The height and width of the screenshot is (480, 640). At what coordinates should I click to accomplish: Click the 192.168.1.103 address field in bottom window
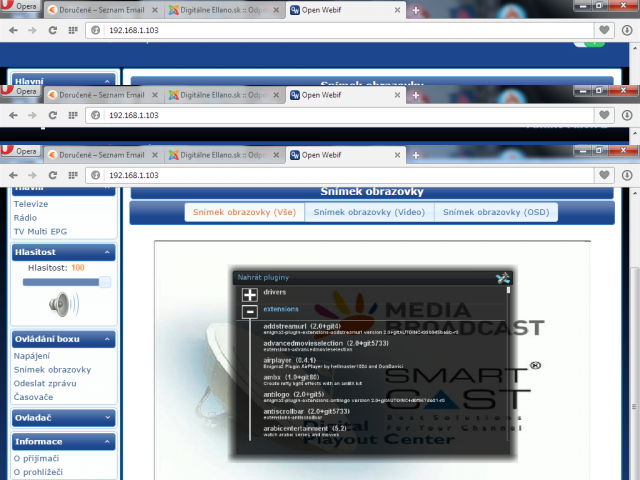340,175
